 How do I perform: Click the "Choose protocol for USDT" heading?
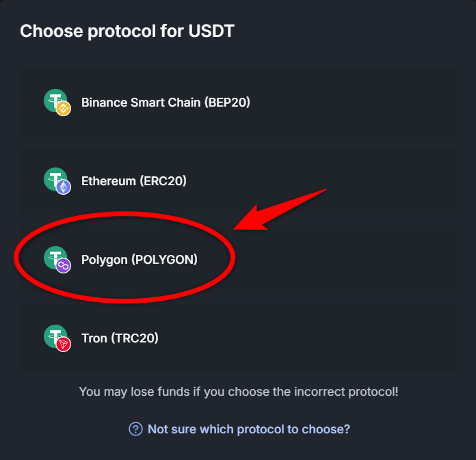point(127,31)
